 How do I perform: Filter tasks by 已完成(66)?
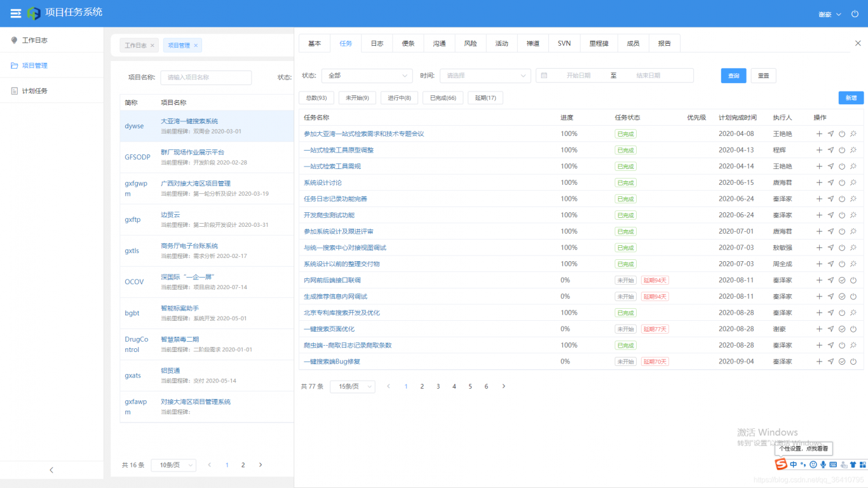tap(443, 98)
